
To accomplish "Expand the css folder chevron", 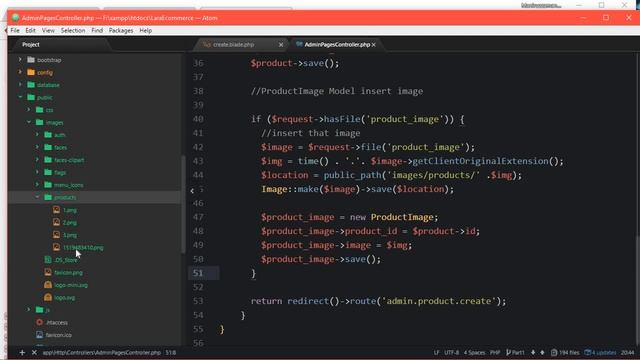I will [x=29, y=110].
